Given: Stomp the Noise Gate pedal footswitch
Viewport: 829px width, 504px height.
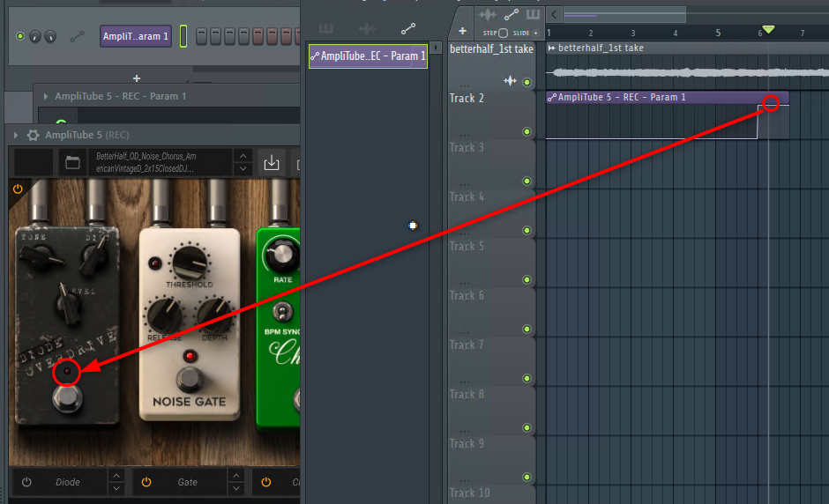Looking at the screenshot, I should tap(188, 380).
